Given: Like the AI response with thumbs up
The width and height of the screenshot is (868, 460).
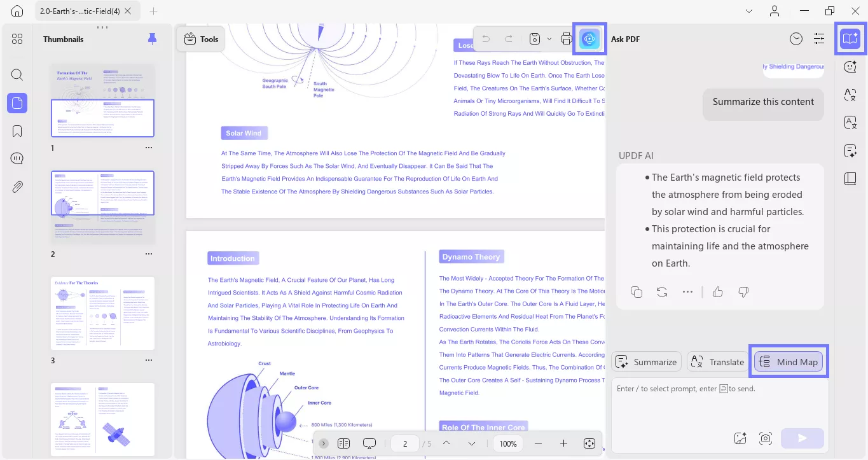Looking at the screenshot, I should click(x=718, y=292).
